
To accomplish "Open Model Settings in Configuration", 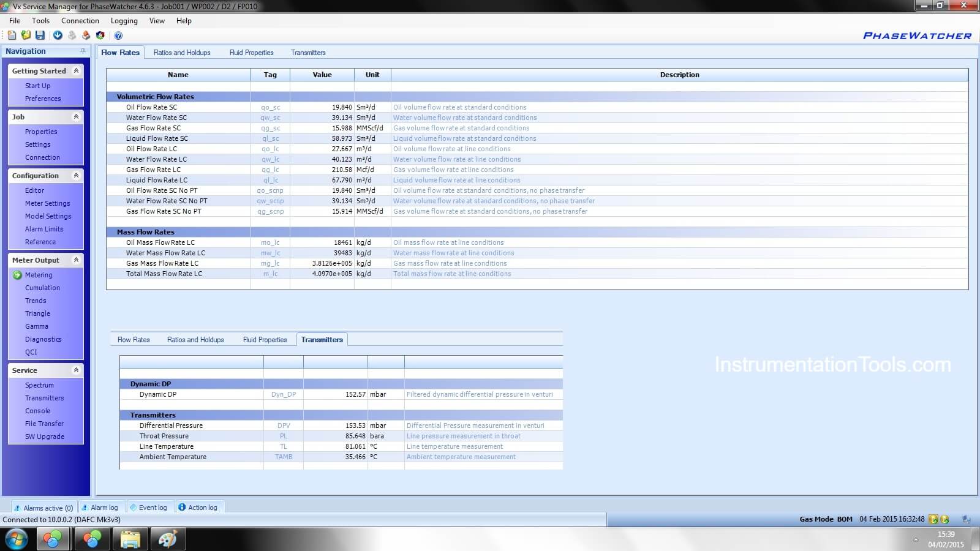I will click(48, 216).
